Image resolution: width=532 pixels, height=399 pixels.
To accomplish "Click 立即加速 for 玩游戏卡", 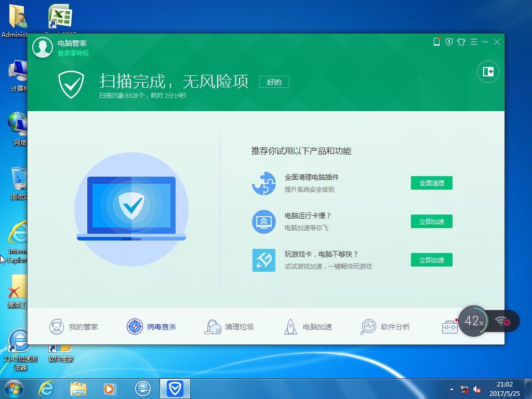I will 431,260.
